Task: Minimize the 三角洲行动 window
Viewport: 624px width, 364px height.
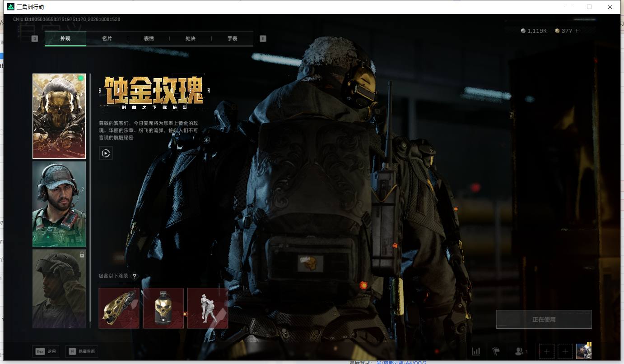Action: (x=568, y=7)
